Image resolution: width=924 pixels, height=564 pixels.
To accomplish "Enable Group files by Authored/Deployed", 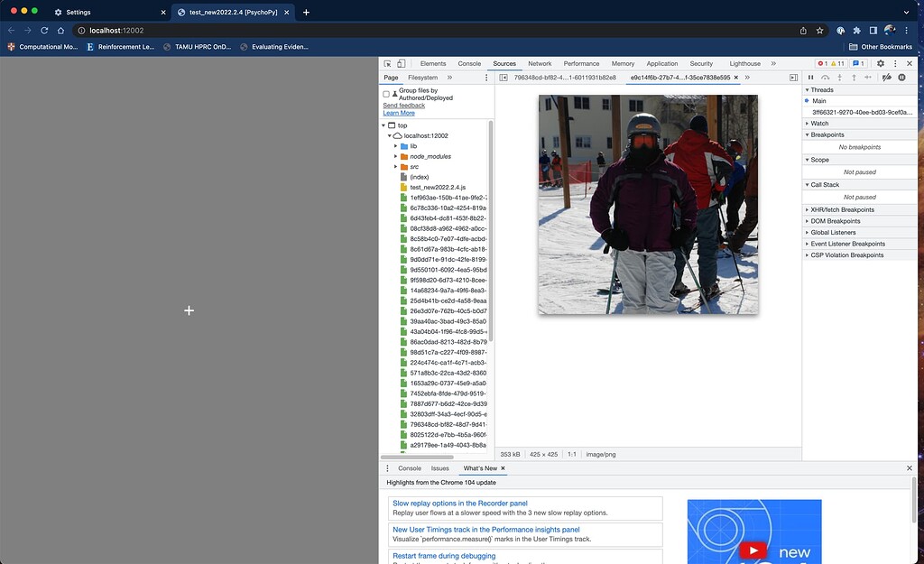I will click(385, 94).
